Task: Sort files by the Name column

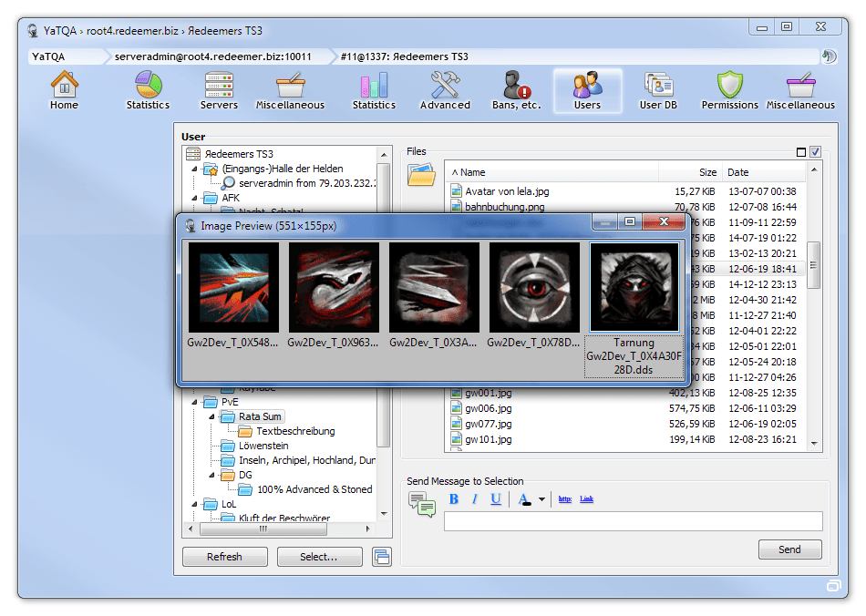Action: (552, 172)
